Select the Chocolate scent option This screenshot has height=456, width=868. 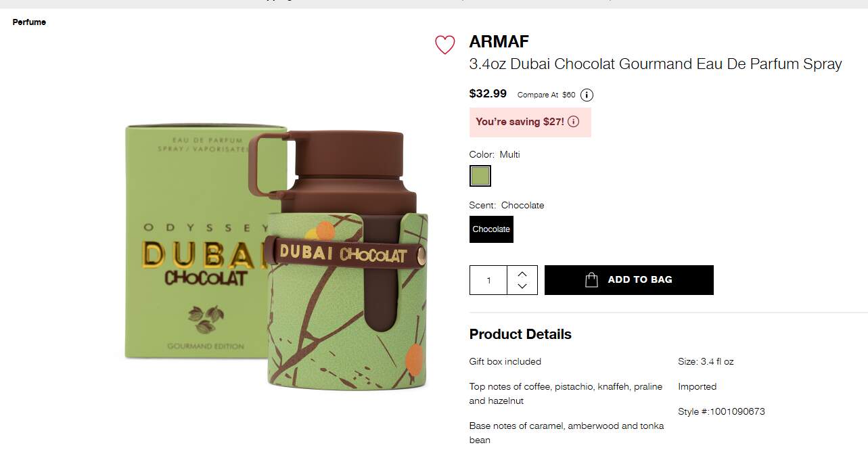pyautogui.click(x=491, y=229)
